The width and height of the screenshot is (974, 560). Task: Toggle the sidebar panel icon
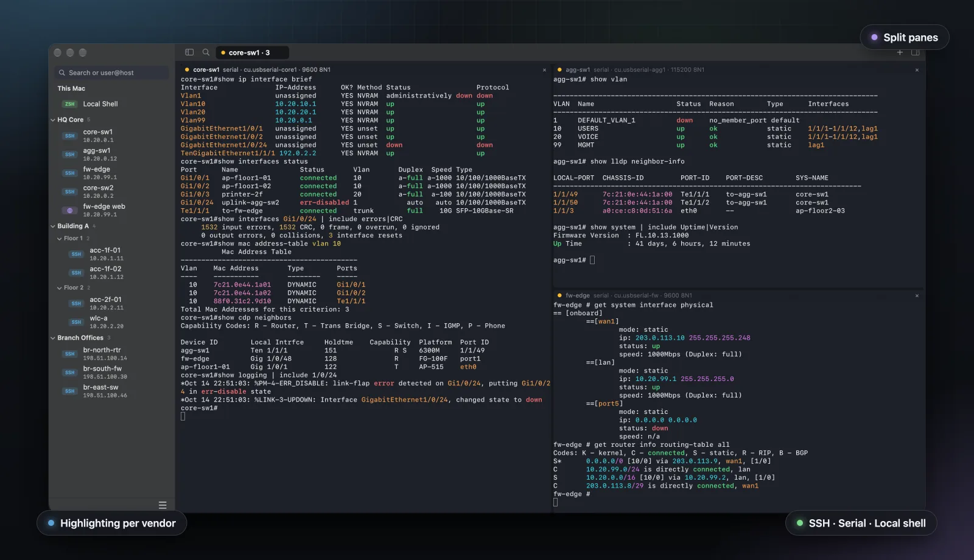pos(189,52)
